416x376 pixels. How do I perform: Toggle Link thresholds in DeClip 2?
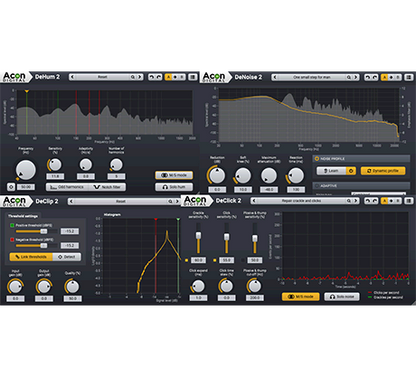point(31,257)
